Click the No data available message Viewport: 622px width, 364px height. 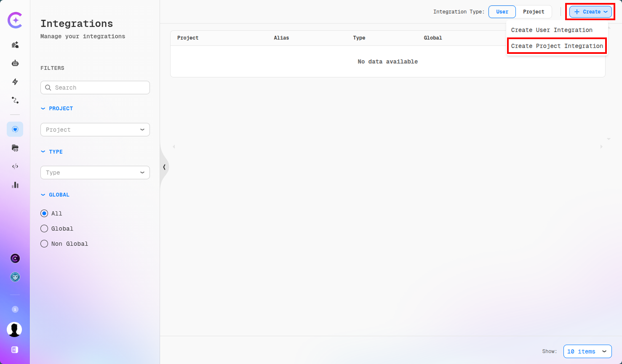(387, 61)
